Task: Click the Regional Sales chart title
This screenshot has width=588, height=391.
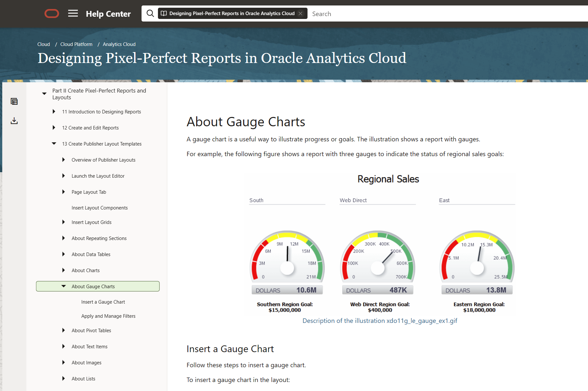Action: (388, 179)
